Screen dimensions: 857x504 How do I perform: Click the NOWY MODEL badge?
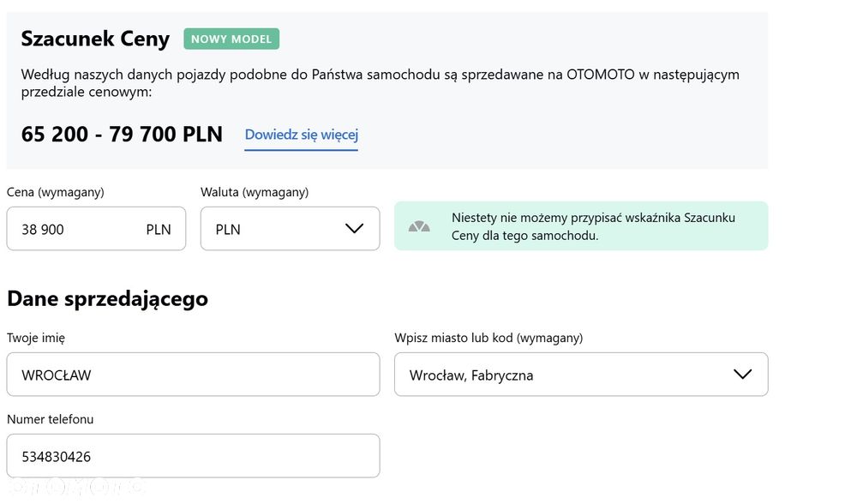click(x=231, y=39)
